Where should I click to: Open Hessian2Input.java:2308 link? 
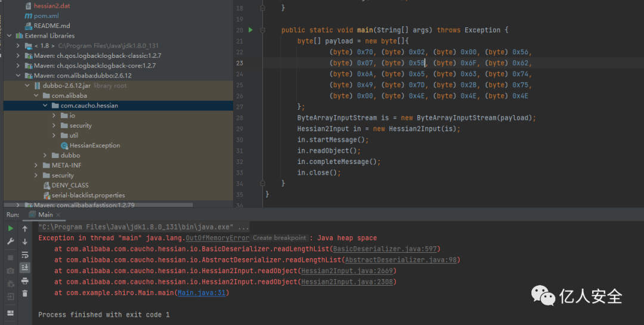pos(347,282)
